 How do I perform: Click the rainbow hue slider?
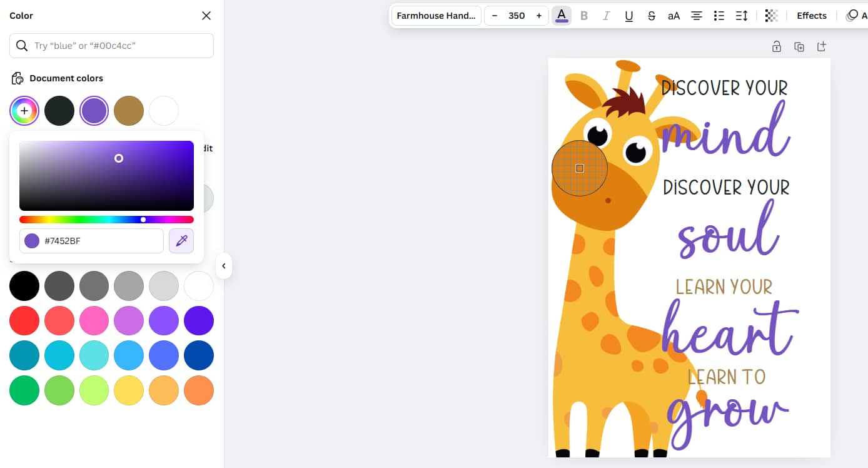(x=106, y=220)
